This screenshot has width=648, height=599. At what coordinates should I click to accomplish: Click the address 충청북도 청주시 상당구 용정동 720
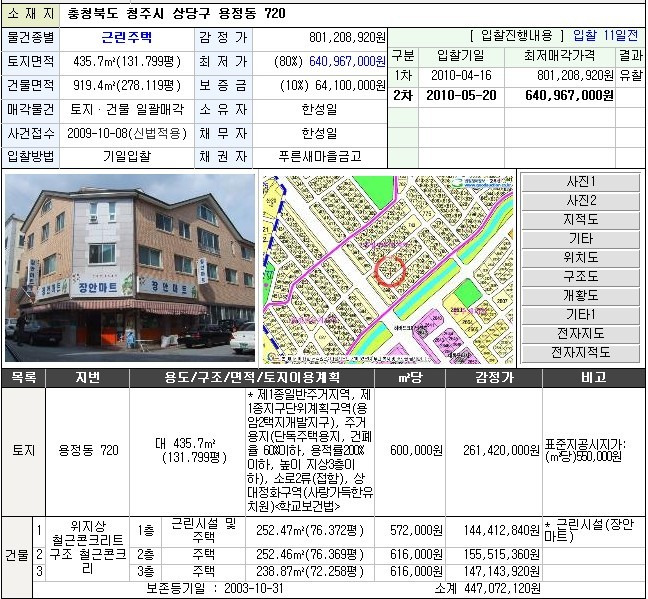(x=176, y=14)
